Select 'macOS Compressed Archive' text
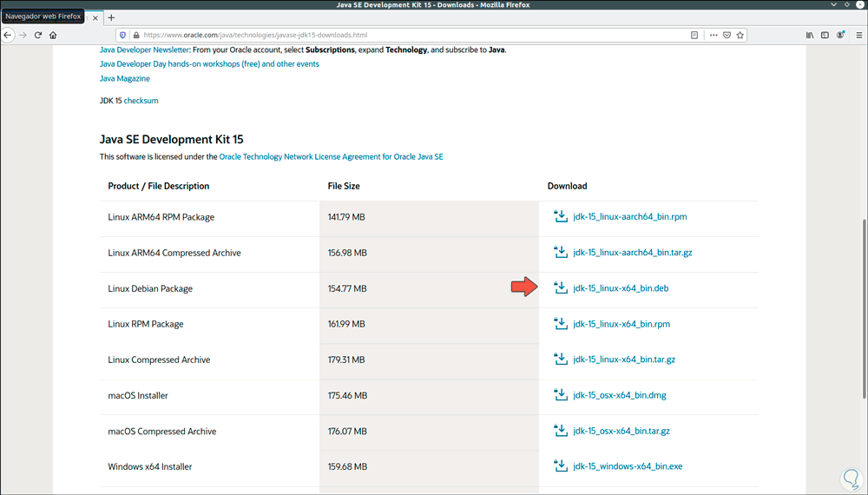Viewport: 868px width, 495px height. point(162,432)
